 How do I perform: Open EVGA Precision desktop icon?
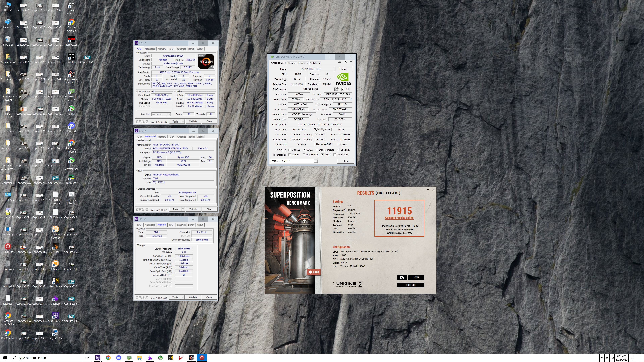71,8
